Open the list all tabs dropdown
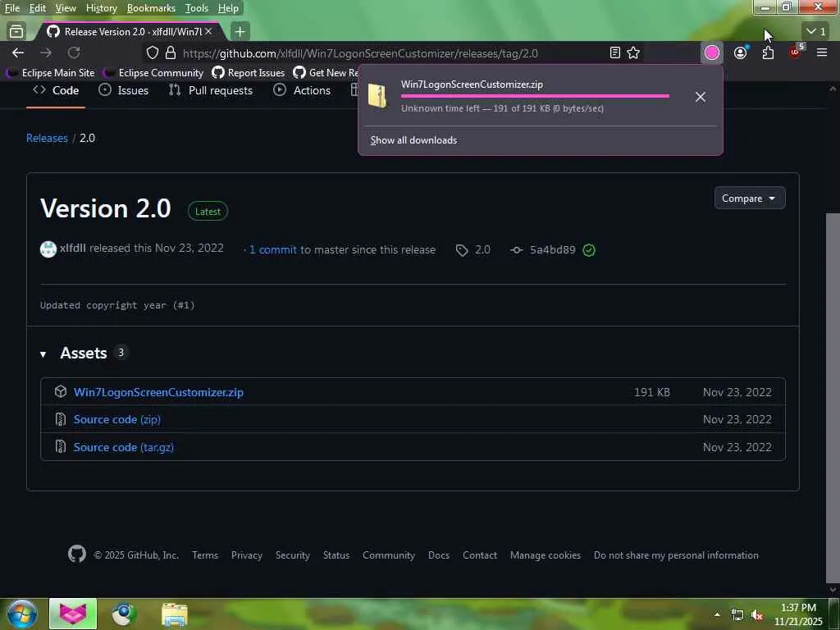 [x=816, y=32]
